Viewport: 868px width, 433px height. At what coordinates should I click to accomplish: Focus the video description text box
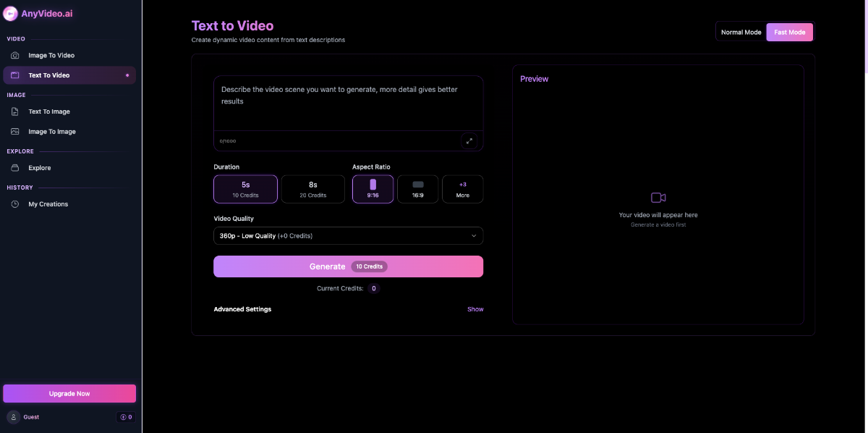(349, 103)
